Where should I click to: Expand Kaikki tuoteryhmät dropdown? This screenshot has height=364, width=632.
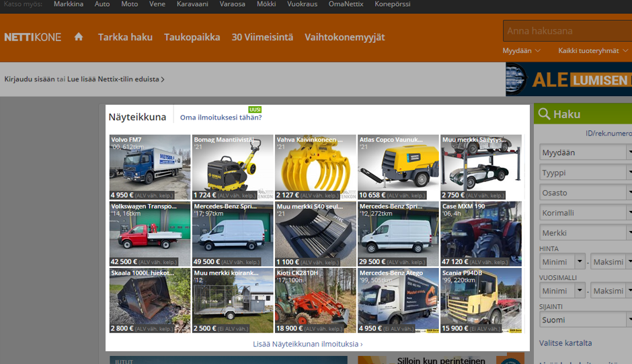(x=593, y=51)
